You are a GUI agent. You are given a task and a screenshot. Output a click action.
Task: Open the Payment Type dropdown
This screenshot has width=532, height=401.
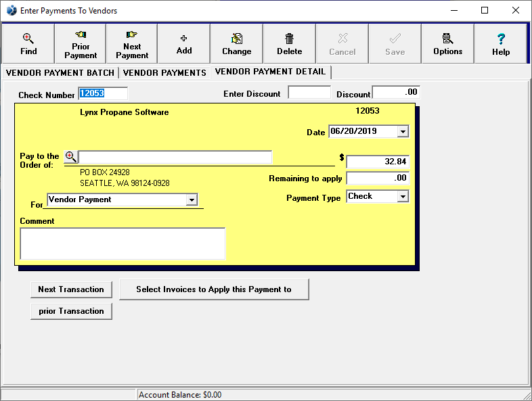(403, 196)
